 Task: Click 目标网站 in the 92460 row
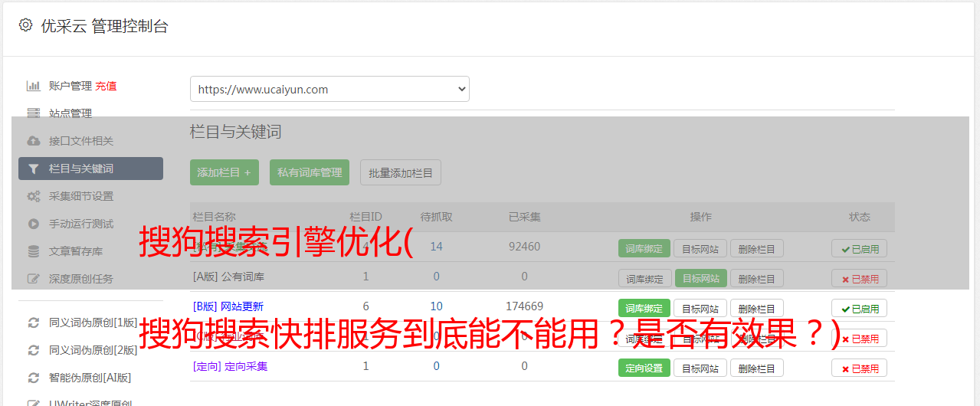tap(700, 248)
